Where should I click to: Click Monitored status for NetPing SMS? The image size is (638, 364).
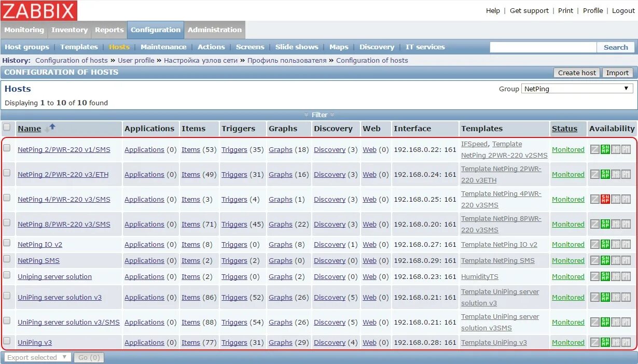(x=568, y=260)
